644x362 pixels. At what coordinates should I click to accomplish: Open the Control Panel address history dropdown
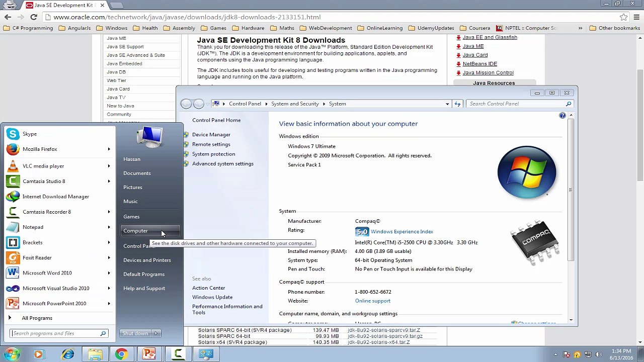(x=447, y=104)
